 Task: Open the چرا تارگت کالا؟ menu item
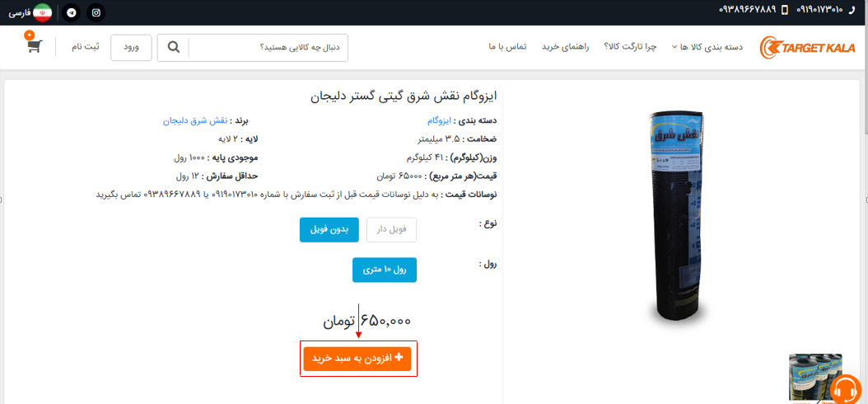click(x=629, y=47)
